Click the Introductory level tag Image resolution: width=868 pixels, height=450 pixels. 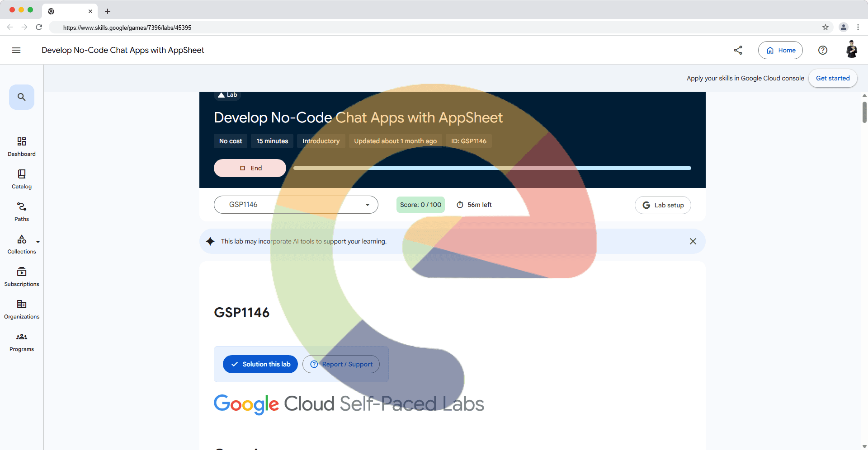tap(321, 141)
